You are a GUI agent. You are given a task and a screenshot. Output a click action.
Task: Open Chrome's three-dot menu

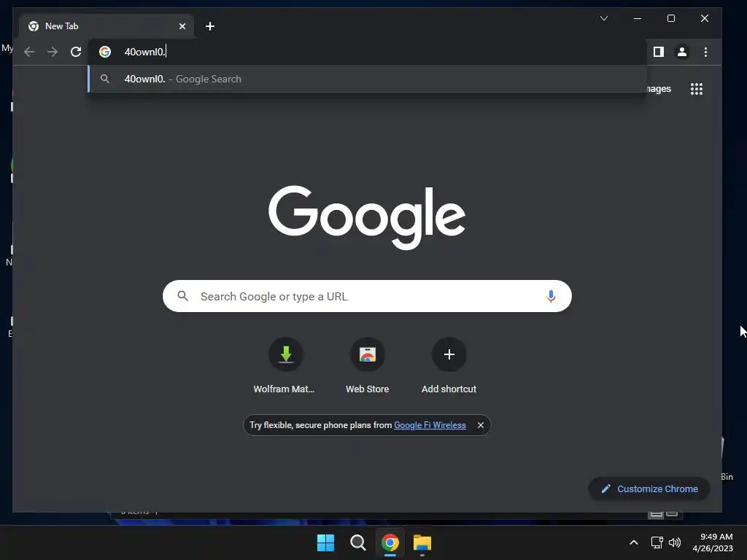tap(705, 52)
